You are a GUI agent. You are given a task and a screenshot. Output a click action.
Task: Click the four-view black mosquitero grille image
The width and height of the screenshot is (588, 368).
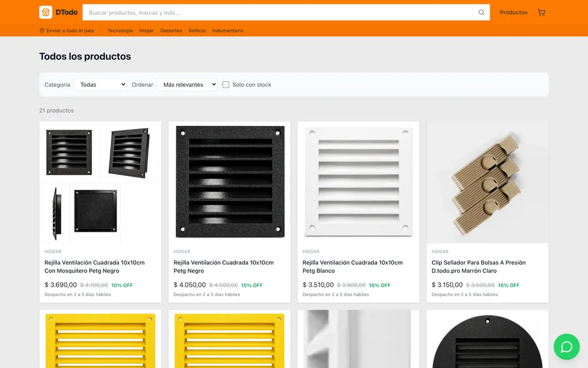100,182
